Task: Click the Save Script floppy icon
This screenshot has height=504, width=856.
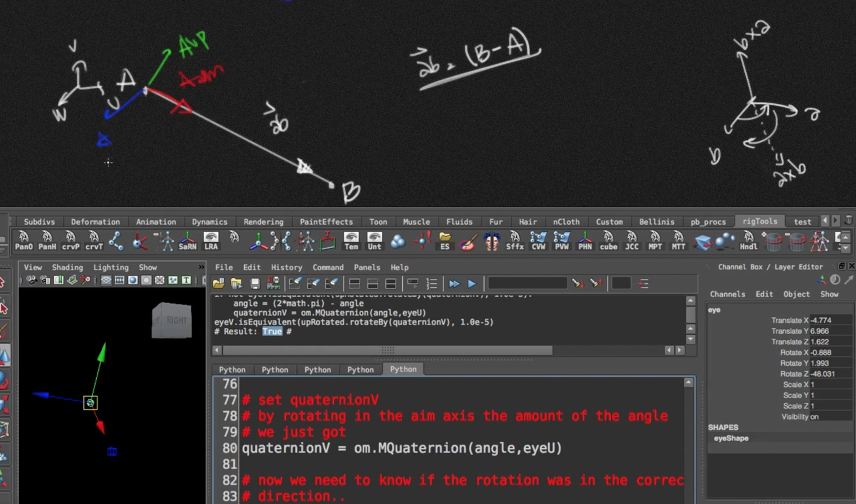Action: 255,284
